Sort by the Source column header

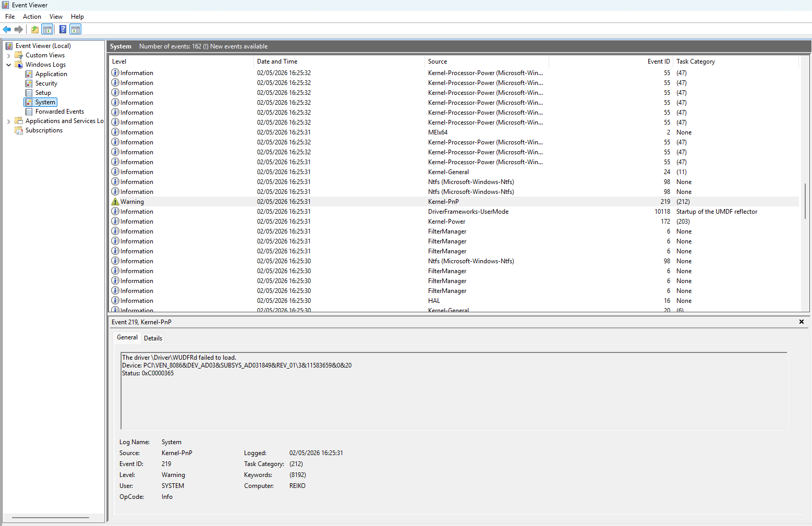(x=487, y=62)
